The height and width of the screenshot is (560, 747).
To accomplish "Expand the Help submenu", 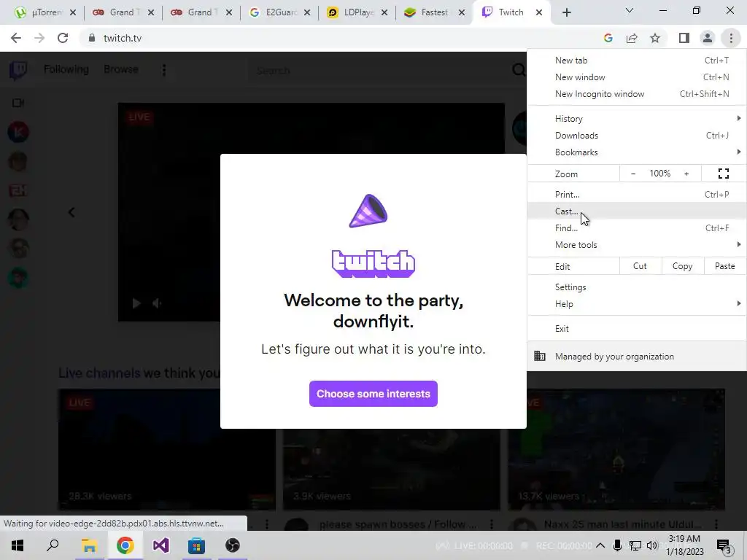I will coord(636,304).
